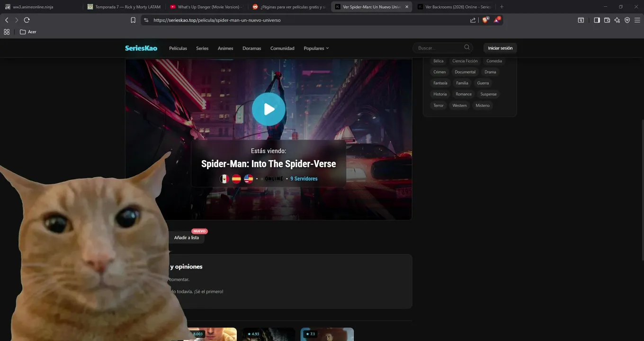Viewport: 644px width, 341px height.
Task: Switch to Ver Backrooms (2026) tab
Action: coord(454,7)
